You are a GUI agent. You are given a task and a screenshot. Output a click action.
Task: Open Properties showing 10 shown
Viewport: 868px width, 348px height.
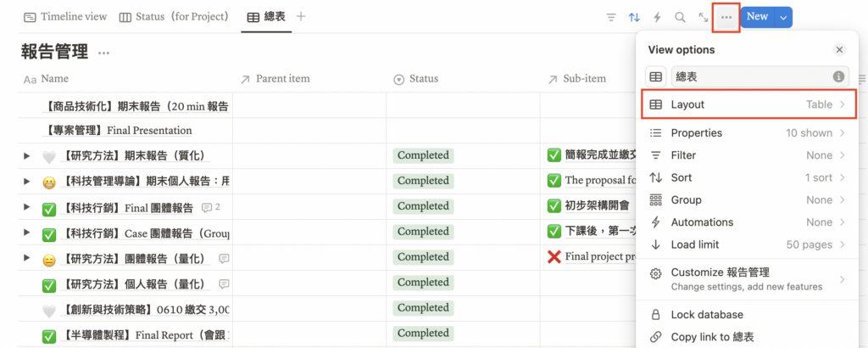coord(747,133)
